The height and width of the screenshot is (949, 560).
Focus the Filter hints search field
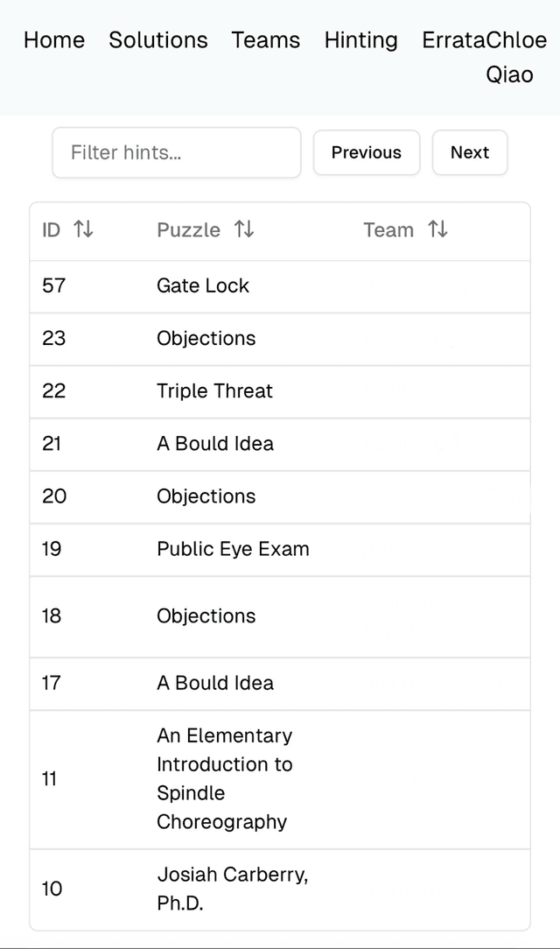coord(177,152)
